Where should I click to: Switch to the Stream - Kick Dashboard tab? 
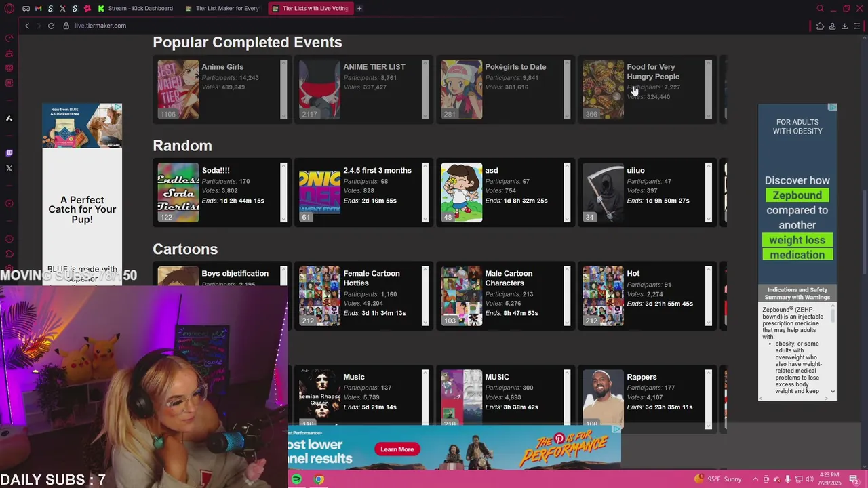pos(136,8)
